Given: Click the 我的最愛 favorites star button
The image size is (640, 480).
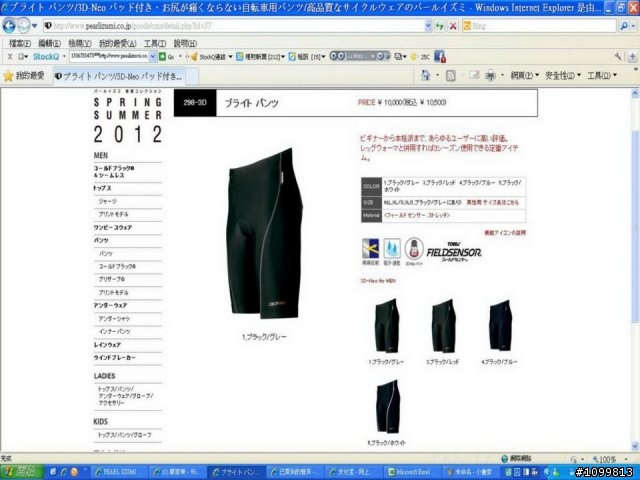Looking at the screenshot, I should [x=24, y=76].
